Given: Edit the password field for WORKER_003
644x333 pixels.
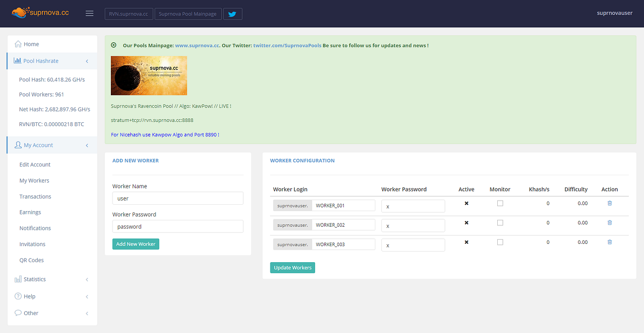Looking at the screenshot, I should pos(413,245).
